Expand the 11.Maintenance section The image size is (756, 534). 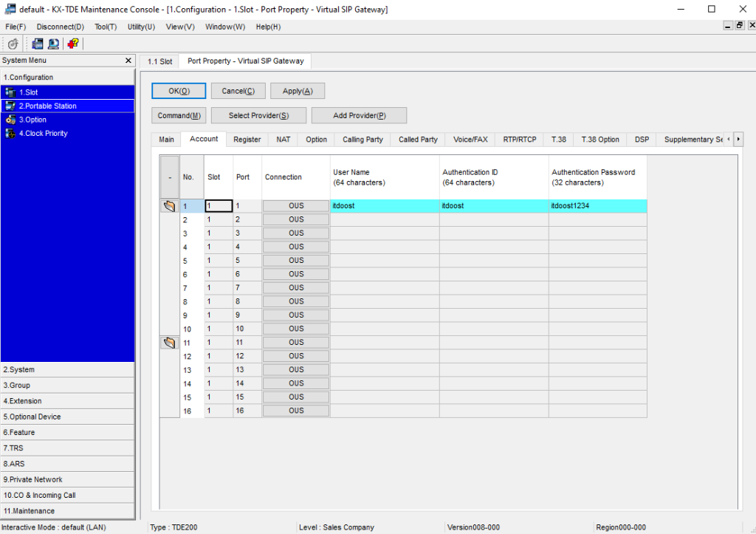coord(67,511)
